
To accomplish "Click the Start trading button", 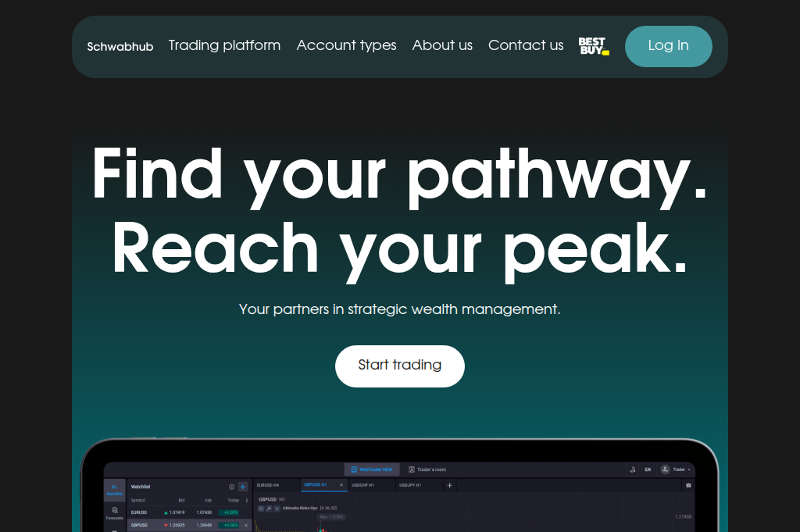I will (399, 366).
